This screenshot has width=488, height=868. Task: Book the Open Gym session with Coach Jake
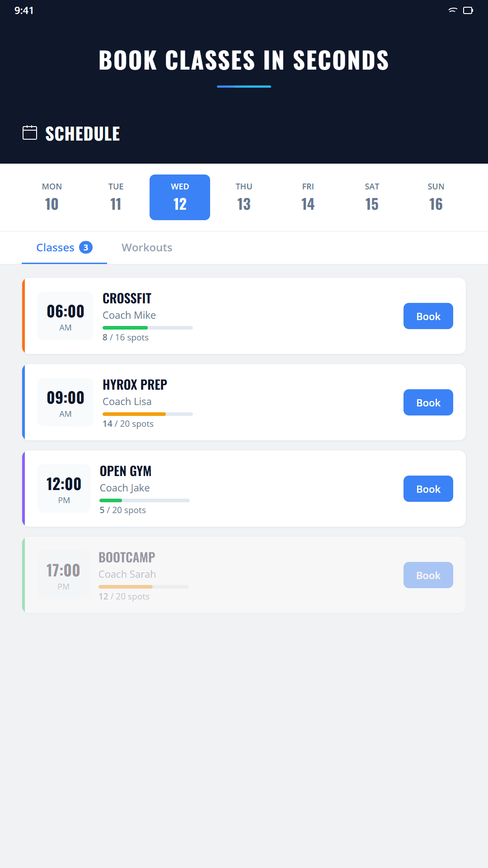pos(428,488)
